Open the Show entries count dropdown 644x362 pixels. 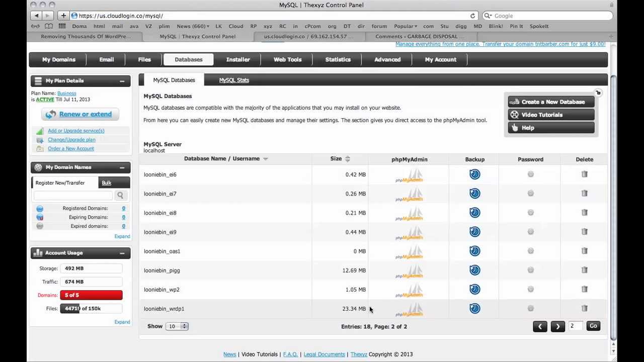pos(177,326)
